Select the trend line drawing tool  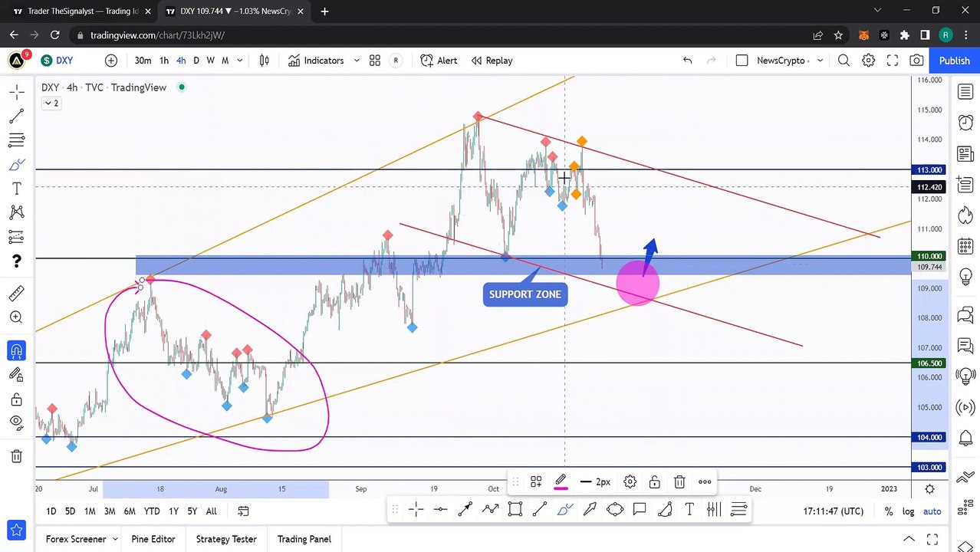16,116
